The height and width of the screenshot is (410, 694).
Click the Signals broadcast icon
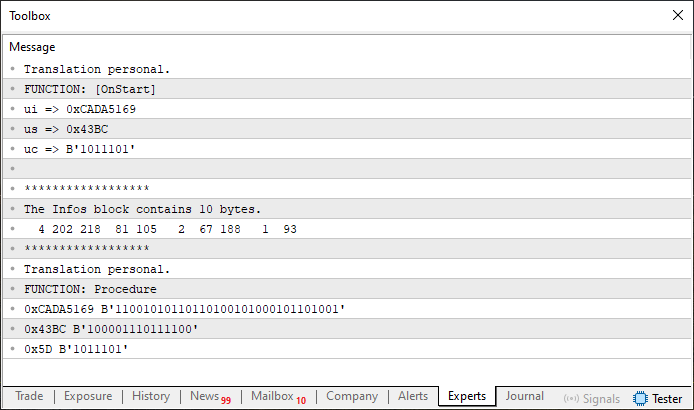[571, 398]
